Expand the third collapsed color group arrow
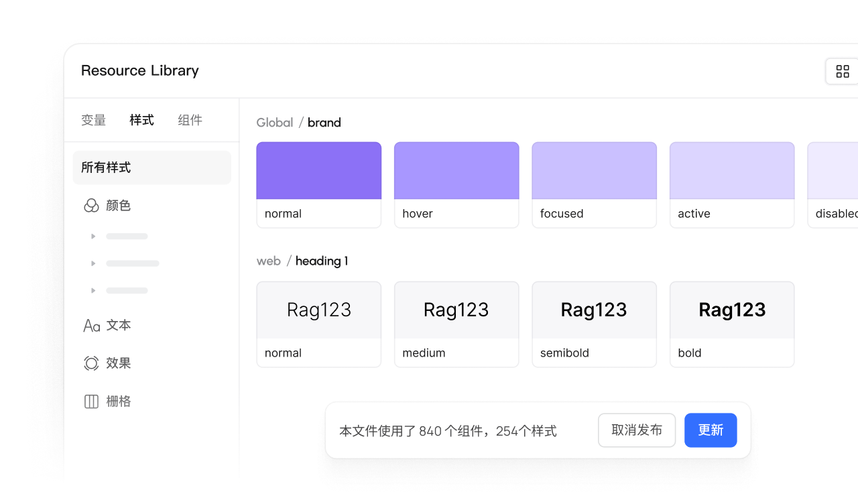 pyautogui.click(x=93, y=290)
